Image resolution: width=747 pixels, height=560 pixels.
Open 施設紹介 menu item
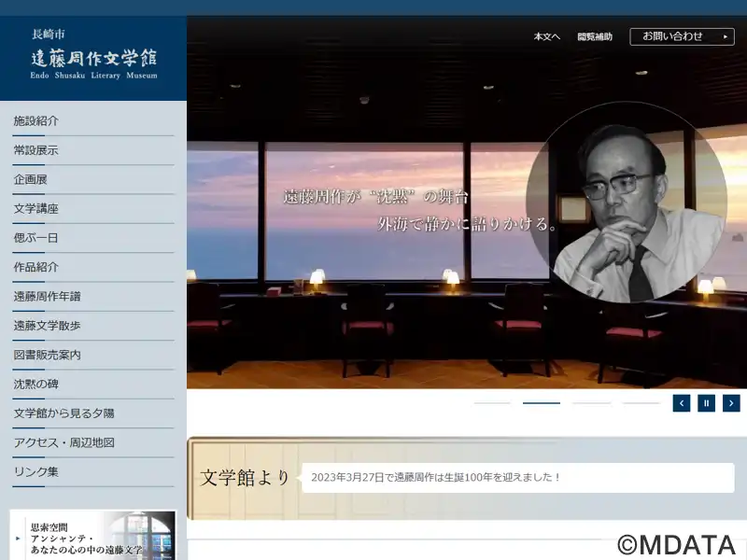[x=93, y=121]
